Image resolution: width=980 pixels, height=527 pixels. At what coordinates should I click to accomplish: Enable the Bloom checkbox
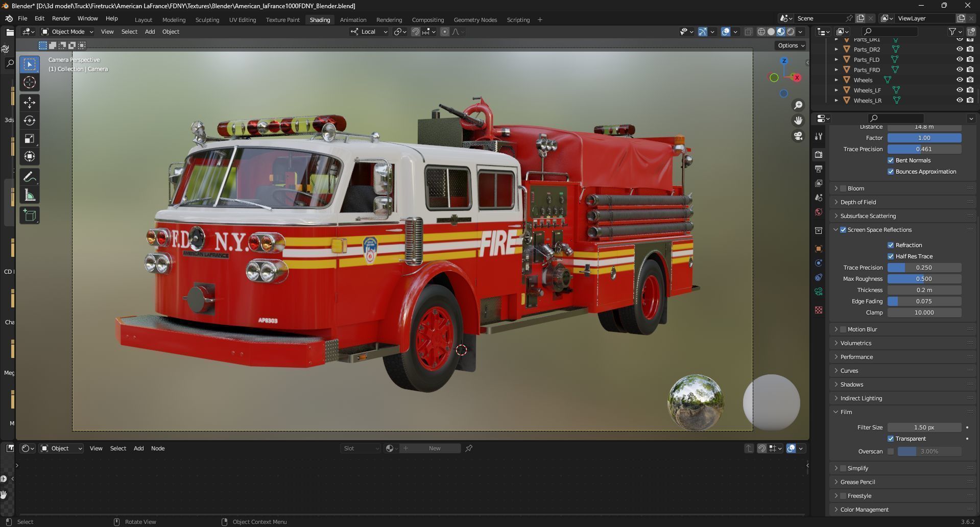(x=843, y=188)
